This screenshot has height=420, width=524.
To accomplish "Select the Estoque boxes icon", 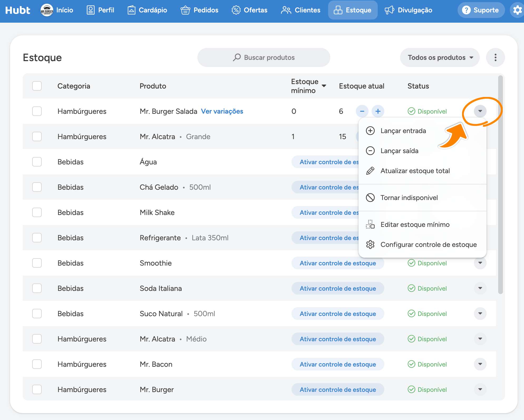I will tap(338, 10).
